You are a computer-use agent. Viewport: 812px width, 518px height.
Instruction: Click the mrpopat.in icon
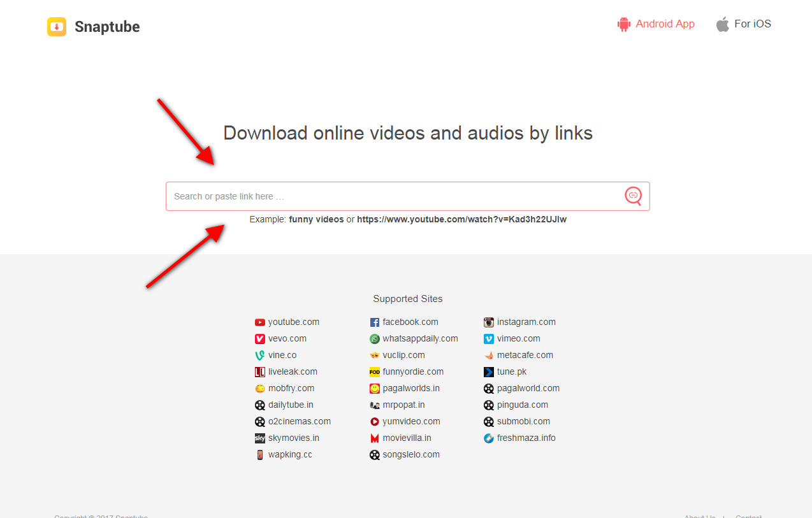(x=375, y=405)
